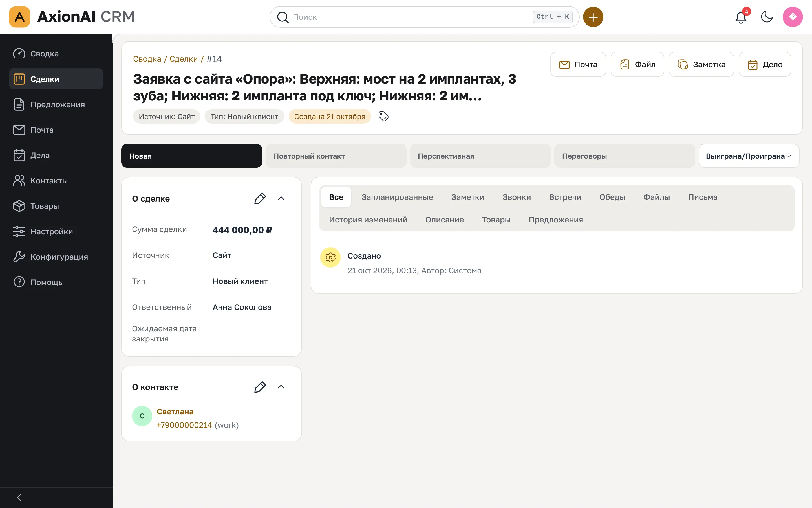Collapse the sidebar with the arrow
Screen dimensions: 812x508
(19, 498)
